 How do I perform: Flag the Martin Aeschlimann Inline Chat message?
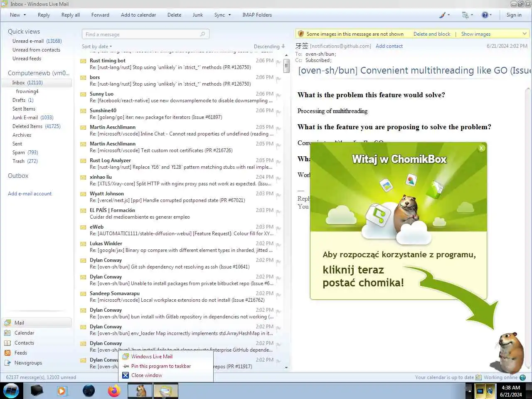278,129
